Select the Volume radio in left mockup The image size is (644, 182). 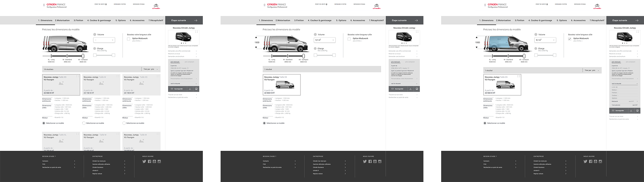95,34
